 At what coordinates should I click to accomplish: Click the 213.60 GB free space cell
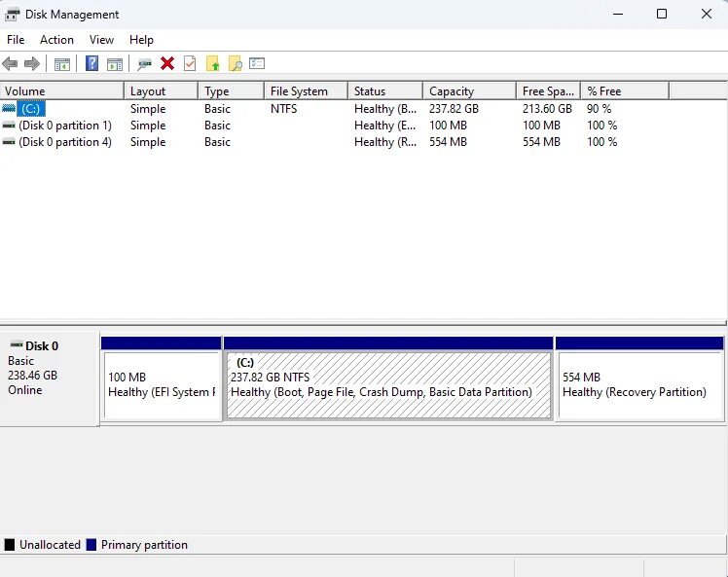(x=547, y=109)
